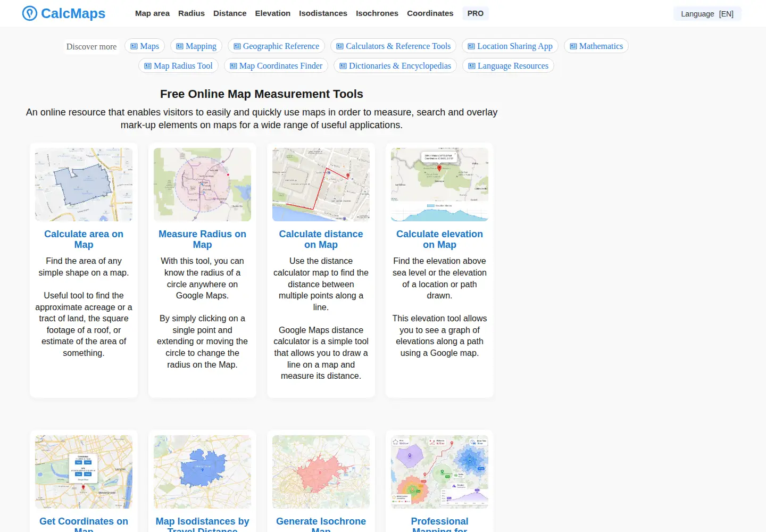Click the Location Sharing App chip icon
Image resolution: width=766 pixels, height=532 pixels.
(x=471, y=46)
